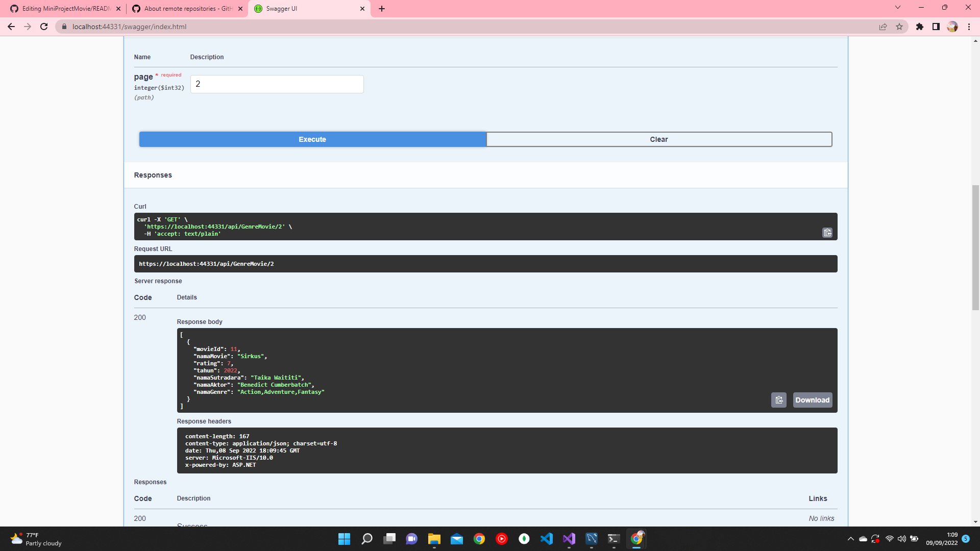980x551 pixels.
Task: Open the terminal app on the taskbar
Action: click(x=614, y=539)
